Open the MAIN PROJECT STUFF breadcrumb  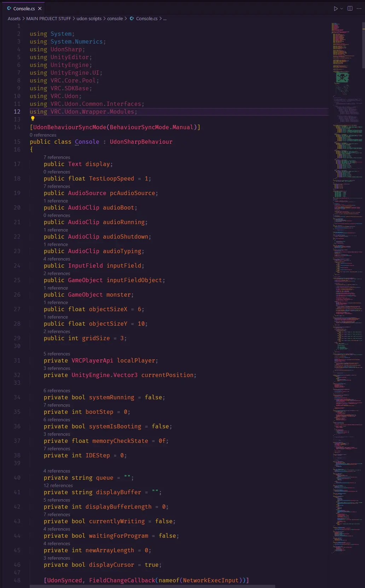click(48, 18)
